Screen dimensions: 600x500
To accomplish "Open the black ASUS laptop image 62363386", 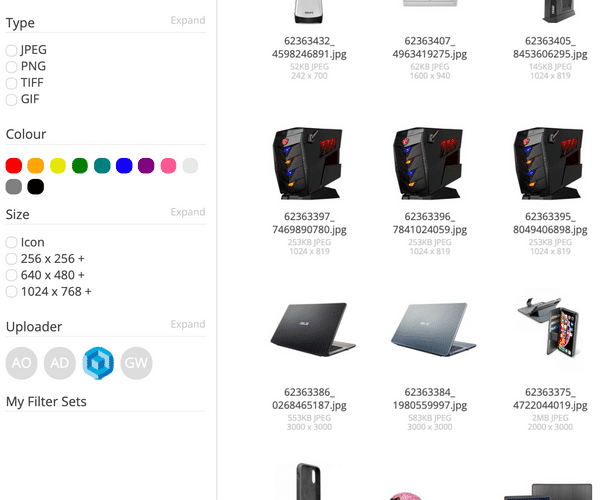I will [x=313, y=330].
